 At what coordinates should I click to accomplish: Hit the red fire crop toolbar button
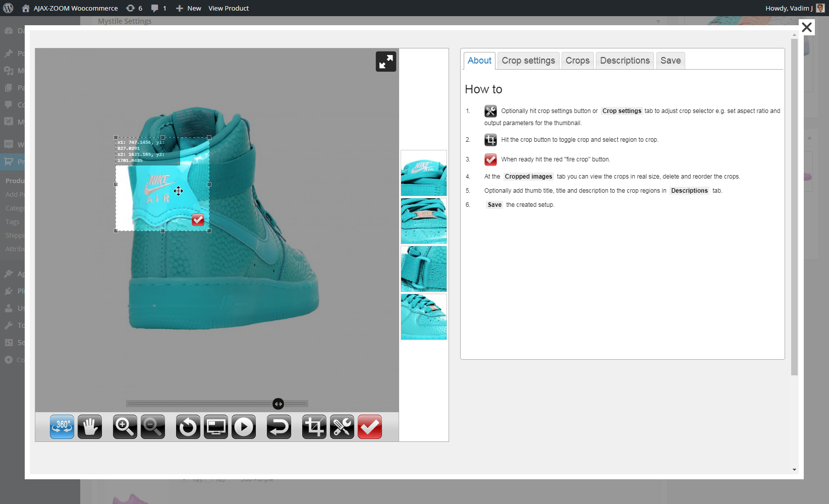tap(370, 427)
